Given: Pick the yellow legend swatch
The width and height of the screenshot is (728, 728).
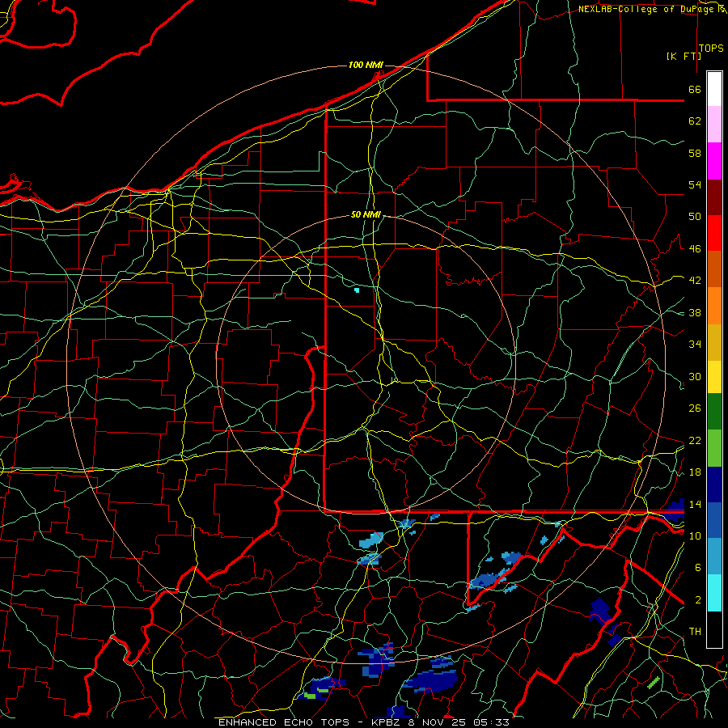Looking at the screenshot, I should point(714,377).
